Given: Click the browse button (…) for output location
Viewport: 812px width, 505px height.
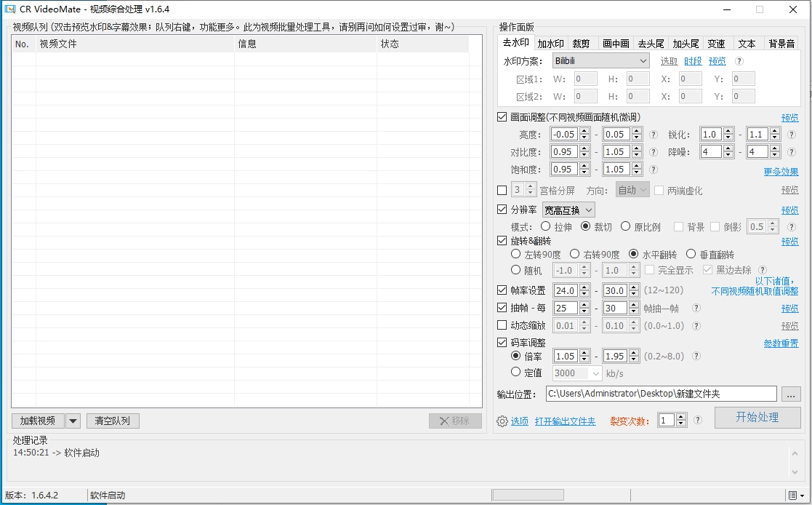Looking at the screenshot, I should (x=791, y=394).
